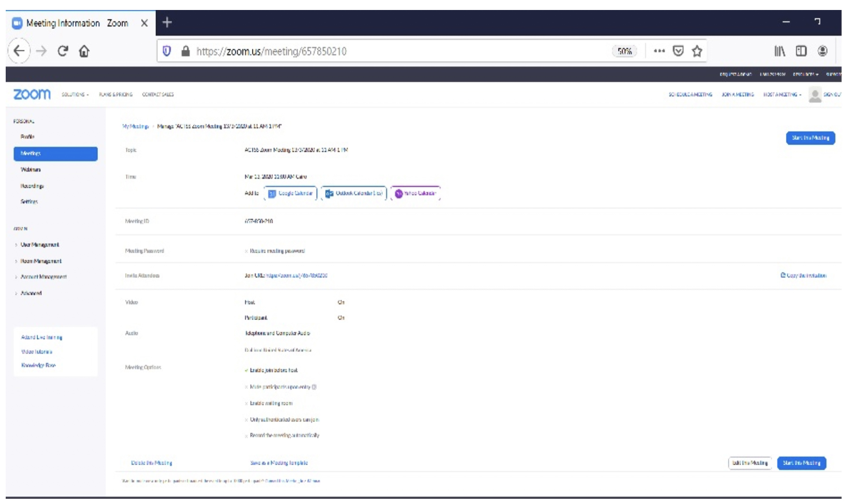852x504 pixels.
Task: Go back to the previous page
Action: point(19,51)
